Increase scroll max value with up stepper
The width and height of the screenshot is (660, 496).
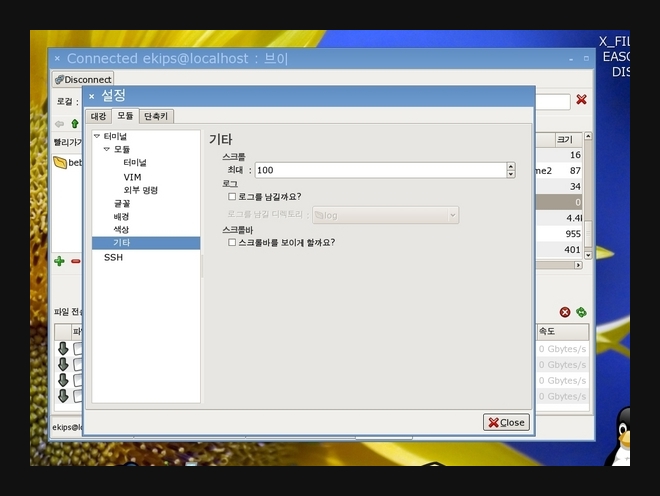pos(511,166)
